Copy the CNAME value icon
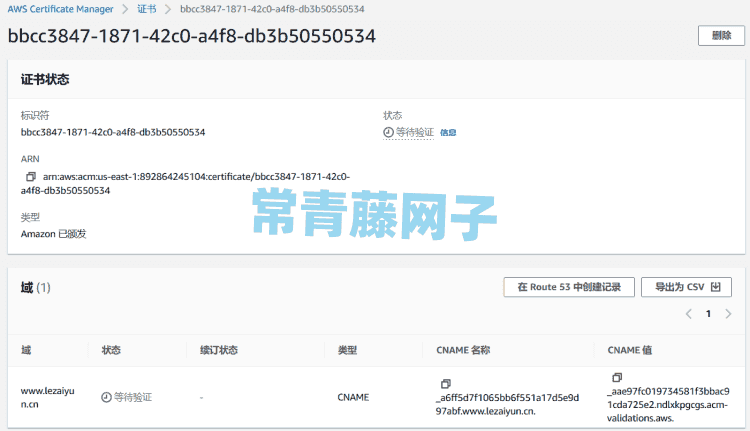The image size is (750, 431). (617, 377)
